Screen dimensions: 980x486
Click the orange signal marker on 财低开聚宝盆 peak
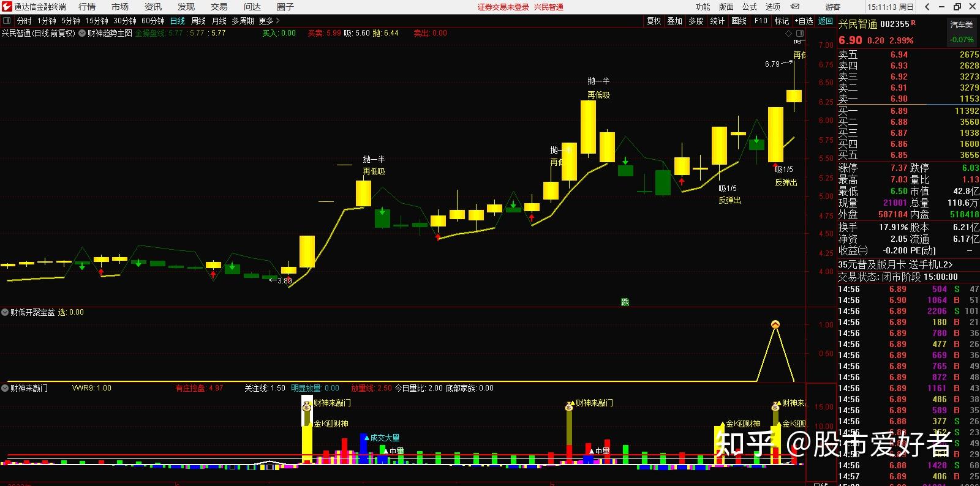(x=775, y=324)
